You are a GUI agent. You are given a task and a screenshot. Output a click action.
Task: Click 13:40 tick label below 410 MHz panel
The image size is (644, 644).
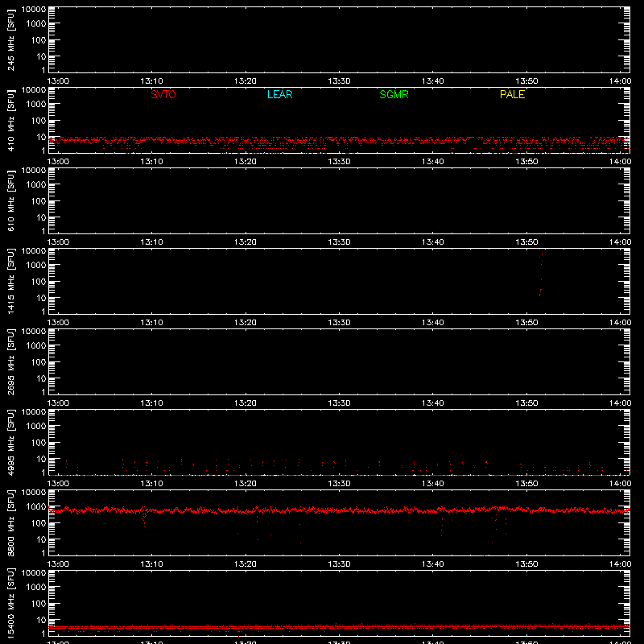pyautogui.click(x=433, y=162)
